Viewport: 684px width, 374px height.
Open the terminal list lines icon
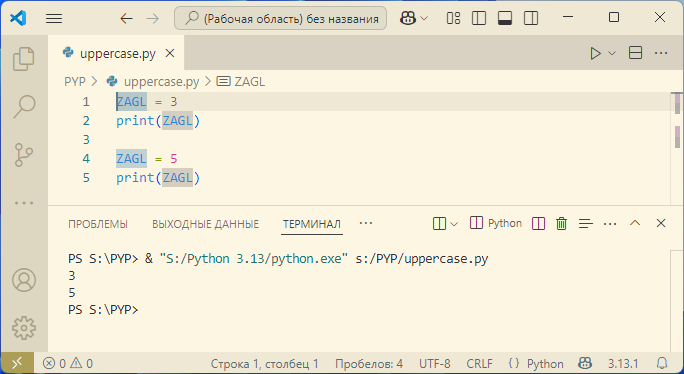[585, 223]
